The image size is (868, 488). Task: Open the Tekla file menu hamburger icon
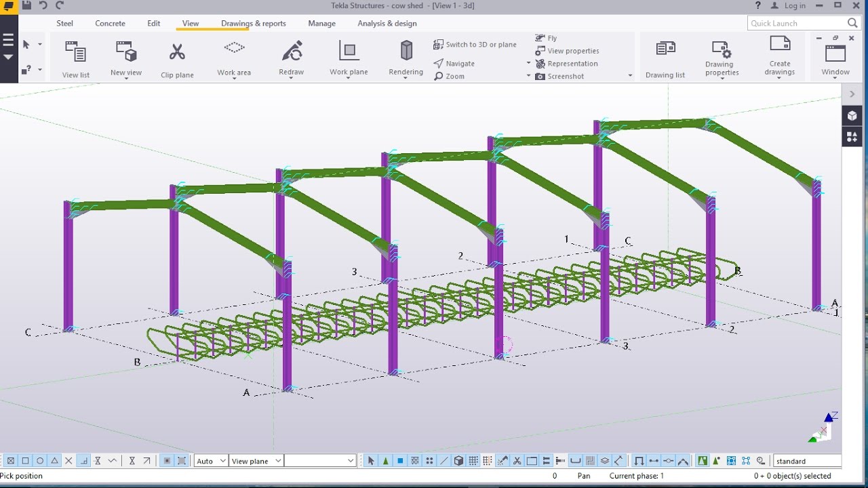click(x=8, y=41)
